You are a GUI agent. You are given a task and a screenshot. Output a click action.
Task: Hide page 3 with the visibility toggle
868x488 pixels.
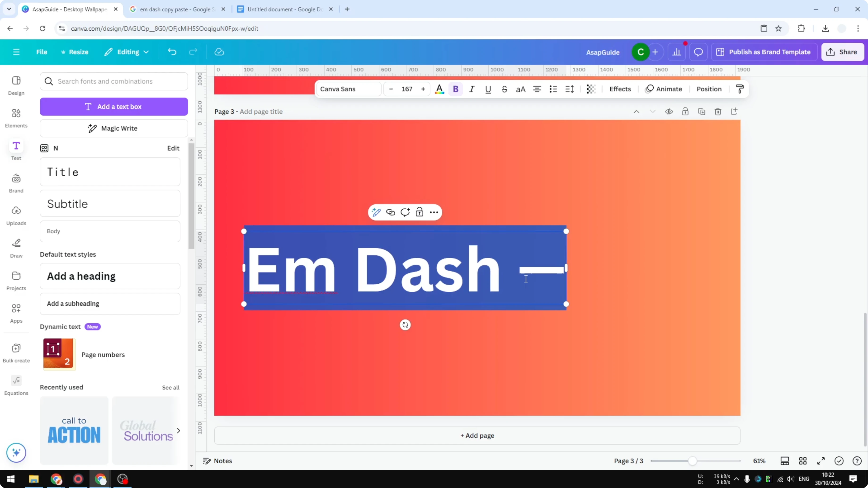tap(669, 112)
